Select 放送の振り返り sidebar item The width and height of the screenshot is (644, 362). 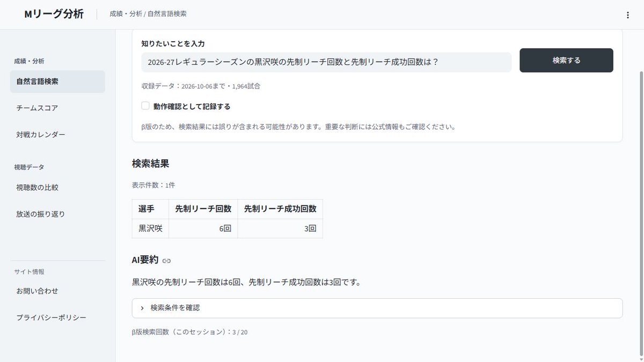point(57,214)
